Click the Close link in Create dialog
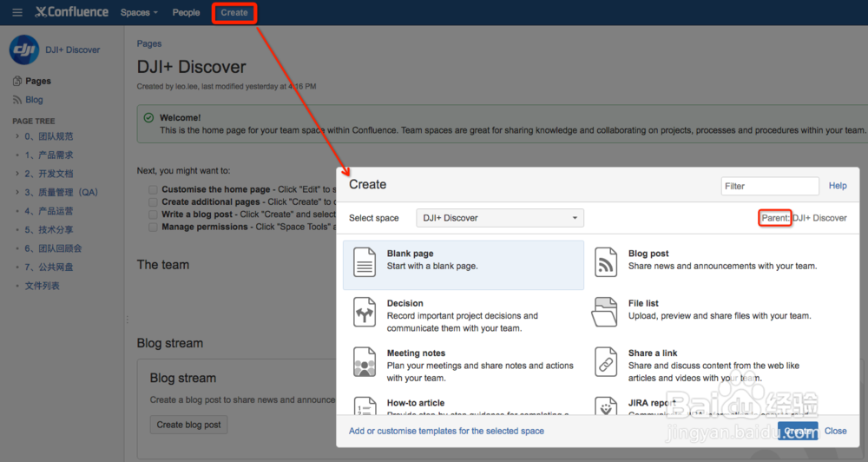 pos(835,431)
